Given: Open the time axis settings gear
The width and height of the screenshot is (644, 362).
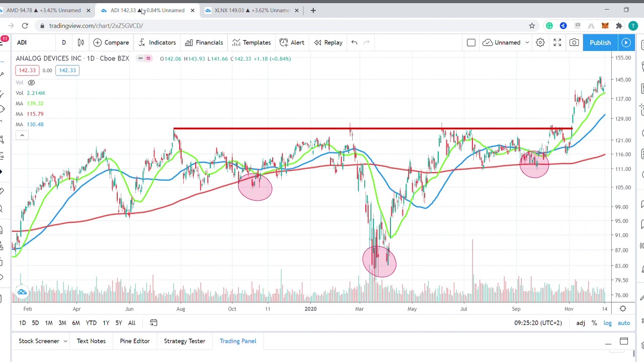Looking at the screenshot, I should (x=623, y=309).
